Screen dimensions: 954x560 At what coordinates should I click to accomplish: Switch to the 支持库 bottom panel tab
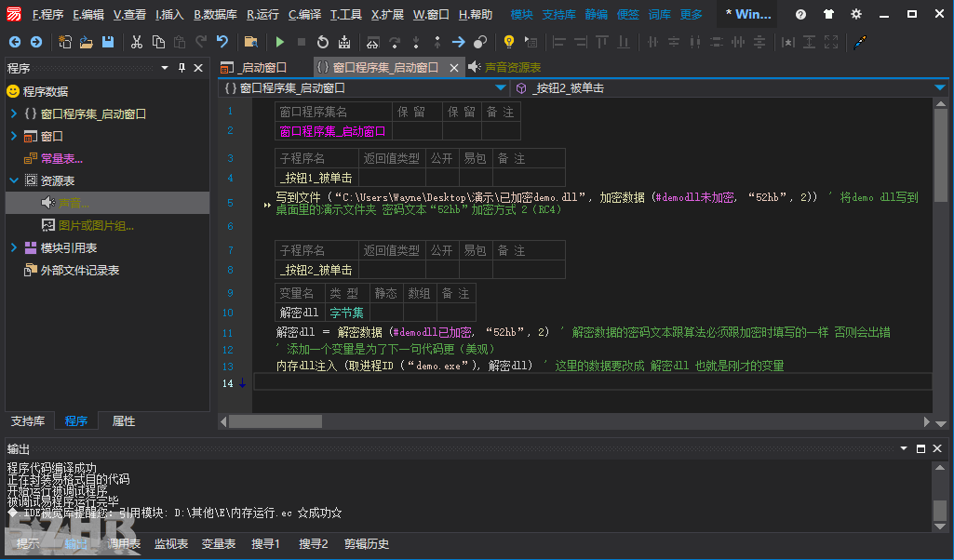[28, 420]
